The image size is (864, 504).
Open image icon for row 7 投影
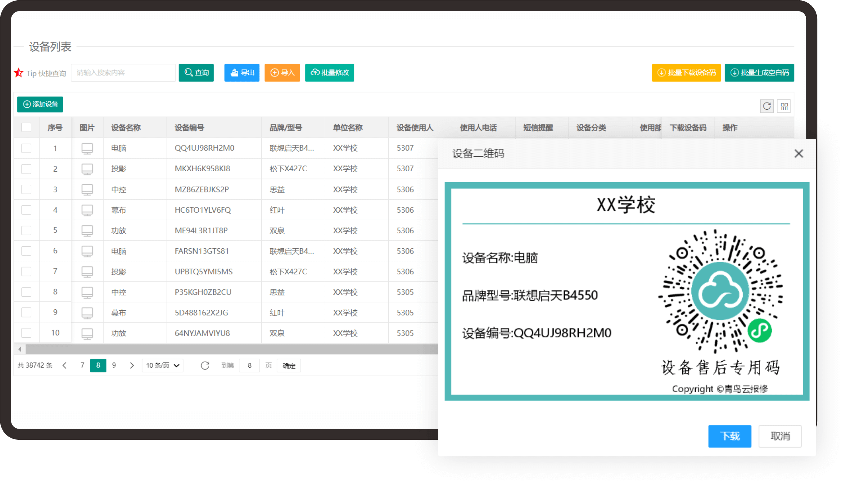coord(87,272)
